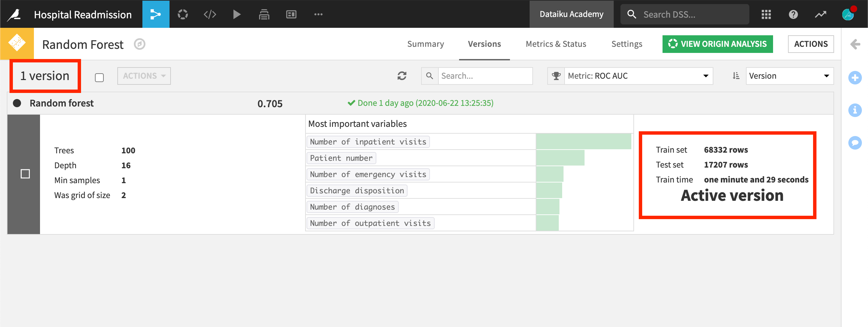Click the magnifier icon of versions search
Screen dimensions: 868x327
430,76
